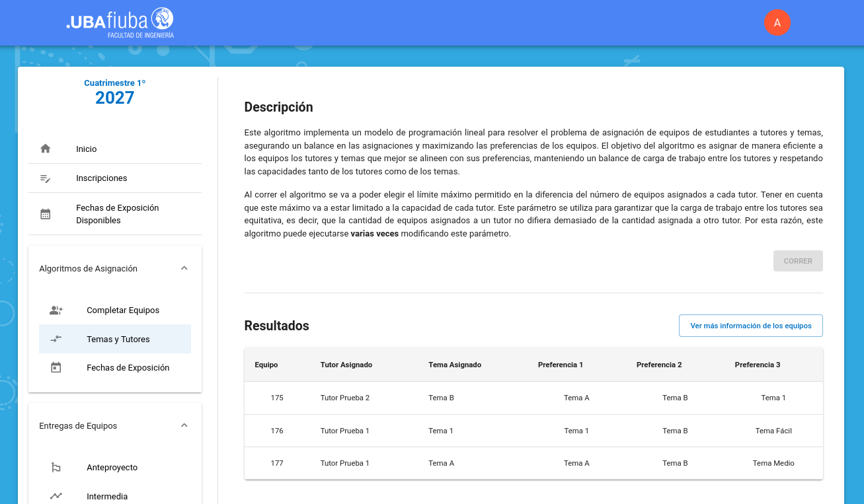Go to Inicio in the sidebar
864x504 pixels.
coord(87,149)
